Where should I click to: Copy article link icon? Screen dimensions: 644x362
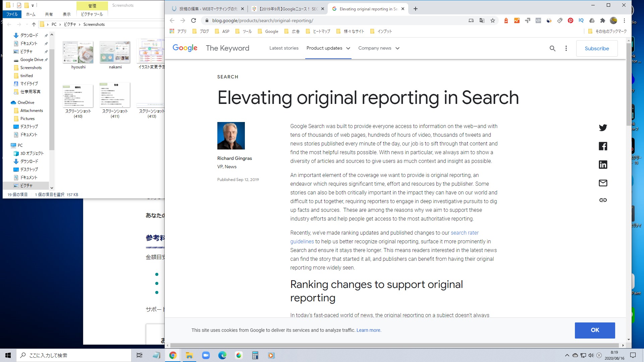pyautogui.click(x=603, y=200)
